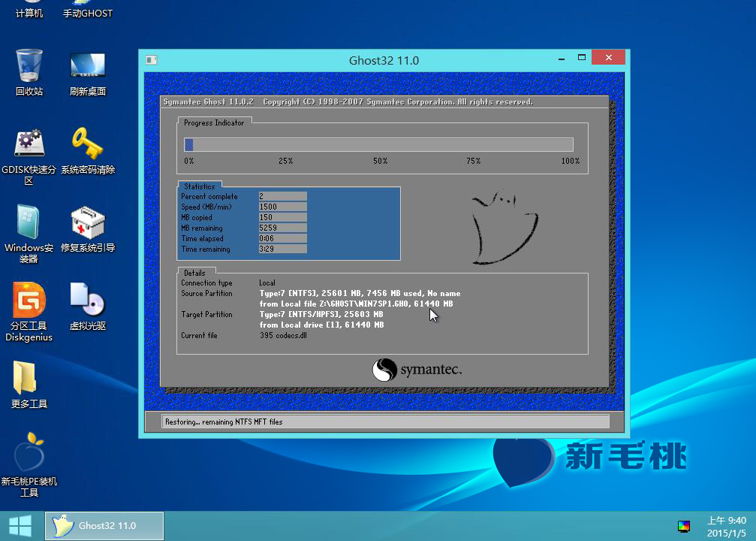Click the Ghost32 11.0 title bar text
This screenshot has width=756, height=541.
[x=384, y=60]
